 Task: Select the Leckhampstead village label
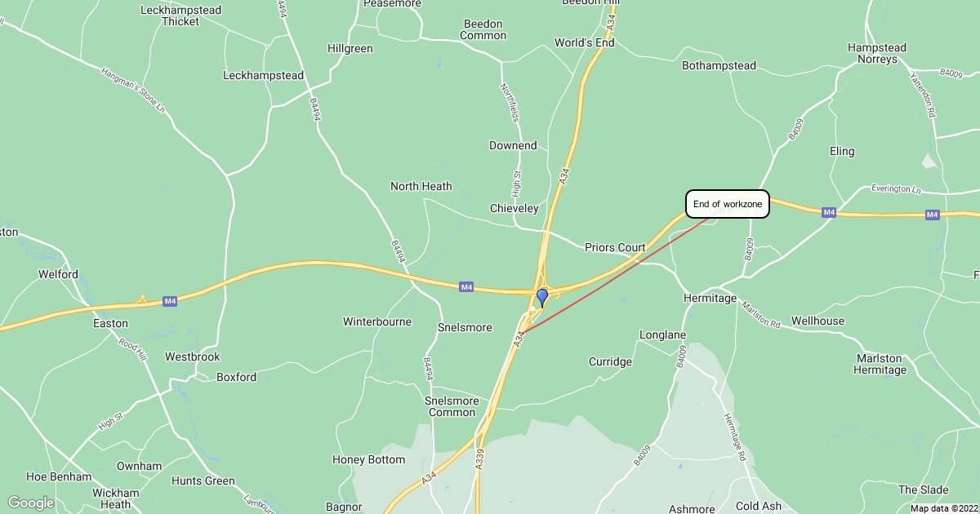(x=264, y=75)
